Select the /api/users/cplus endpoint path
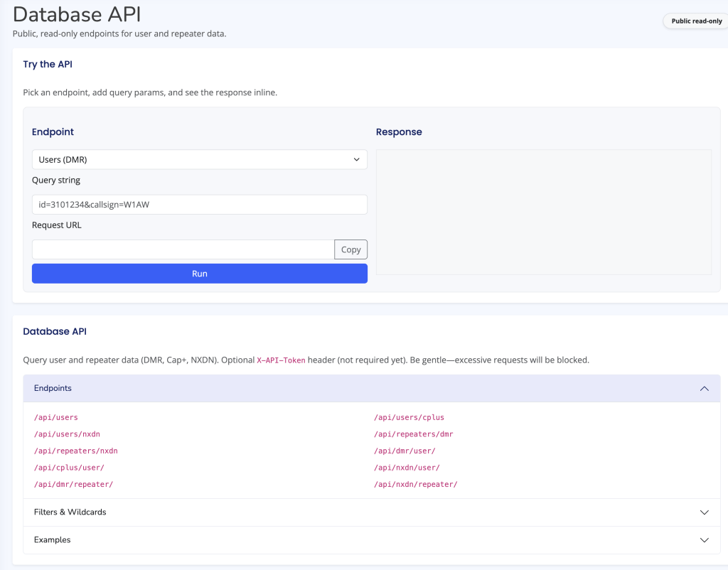Viewport: 728px width, 570px height. [409, 418]
